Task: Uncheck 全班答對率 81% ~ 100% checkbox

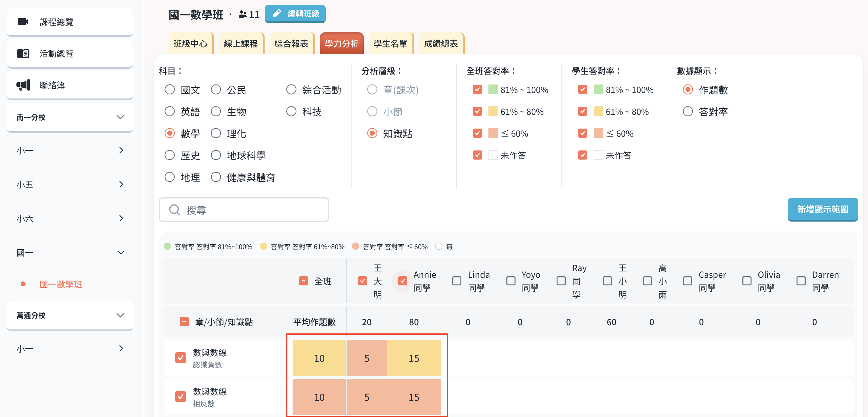Action: pos(477,90)
